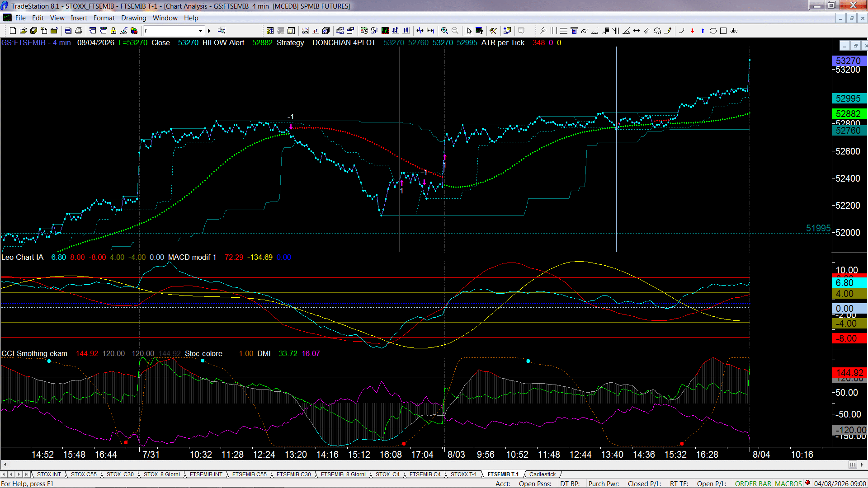Click the 53270 last price label on price axis
The image size is (868, 488).
tap(849, 61)
